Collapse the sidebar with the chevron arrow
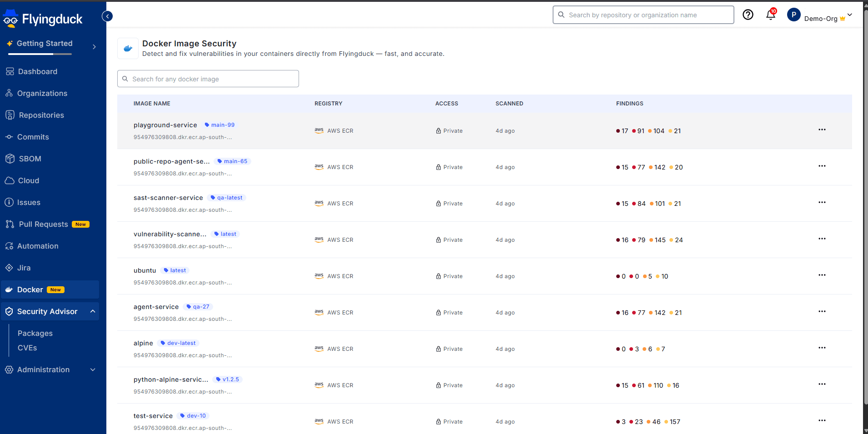The height and width of the screenshot is (434, 868). click(x=107, y=16)
